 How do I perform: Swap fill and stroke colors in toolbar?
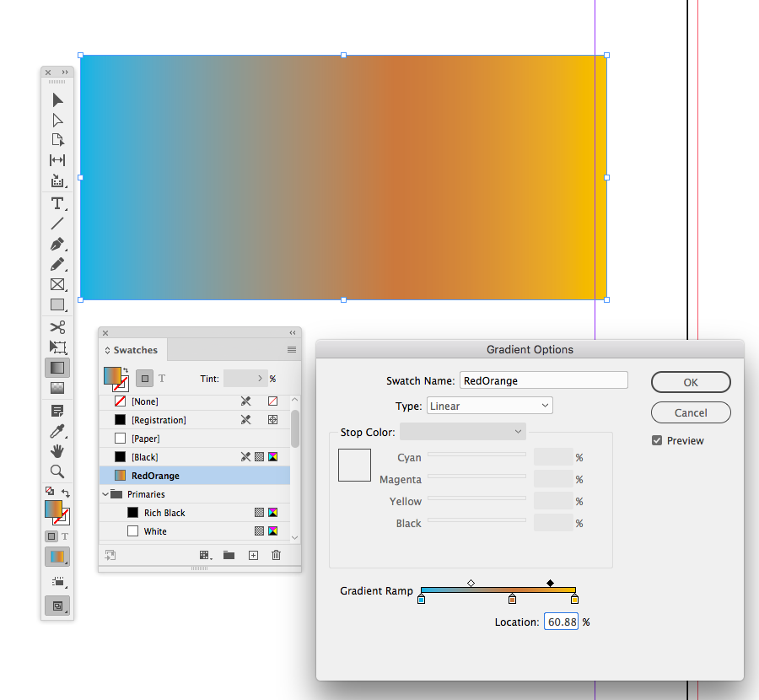coord(67,491)
